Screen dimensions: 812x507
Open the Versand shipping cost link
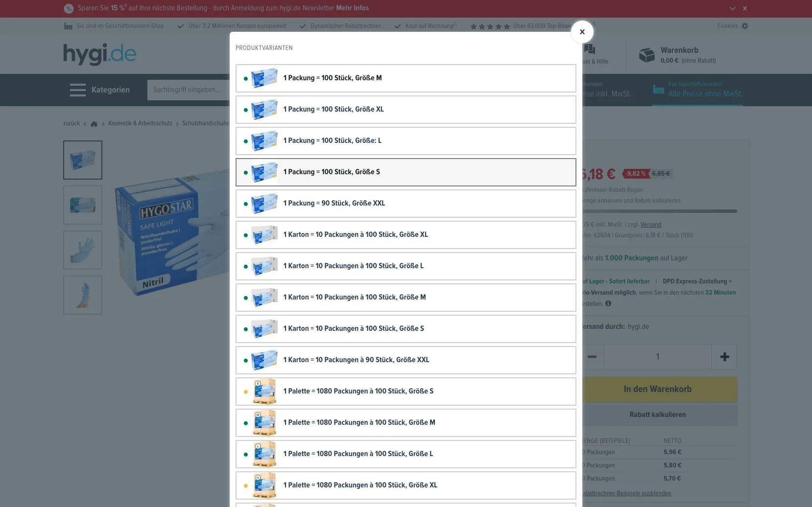pos(651,225)
